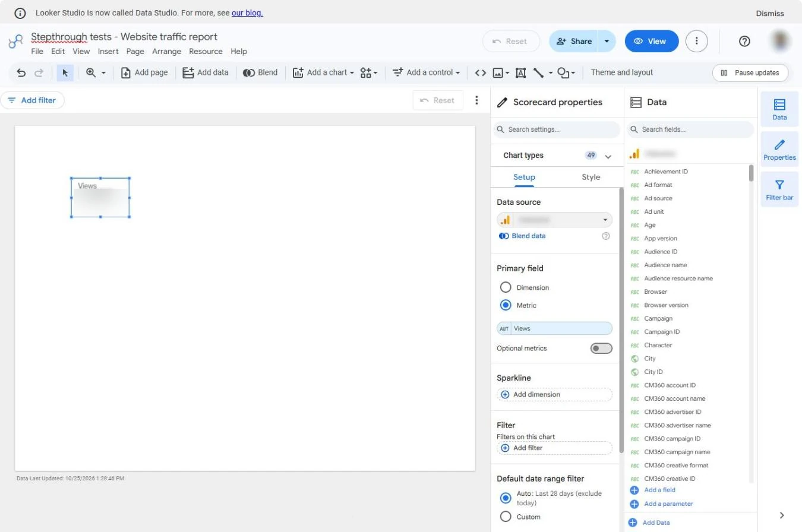Select Custom date range radio button
802x532 pixels.
click(506, 517)
